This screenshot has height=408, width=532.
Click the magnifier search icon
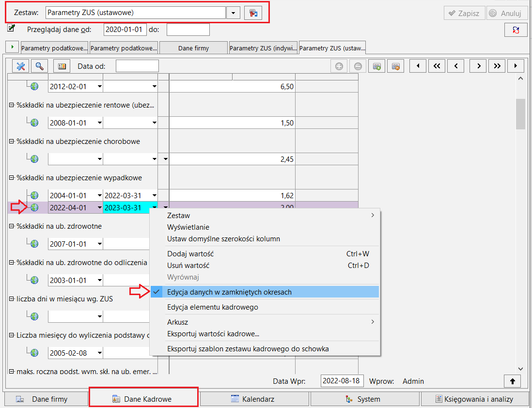point(40,66)
